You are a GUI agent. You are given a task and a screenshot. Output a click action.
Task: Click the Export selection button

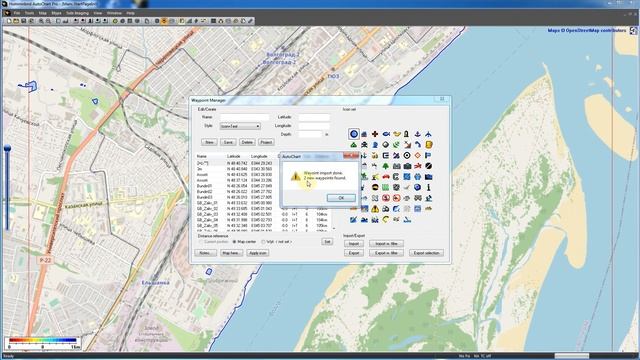[426, 253]
